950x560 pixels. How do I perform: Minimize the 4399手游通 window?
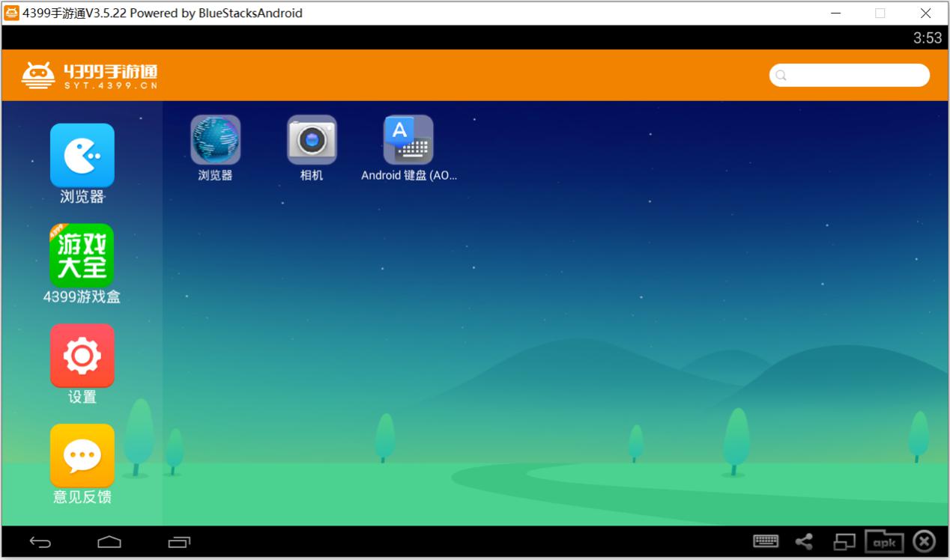coord(836,13)
